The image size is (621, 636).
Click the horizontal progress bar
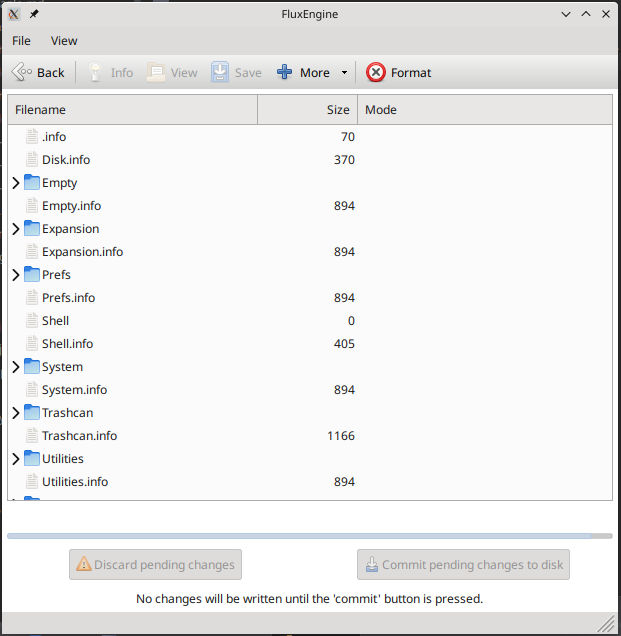310,536
